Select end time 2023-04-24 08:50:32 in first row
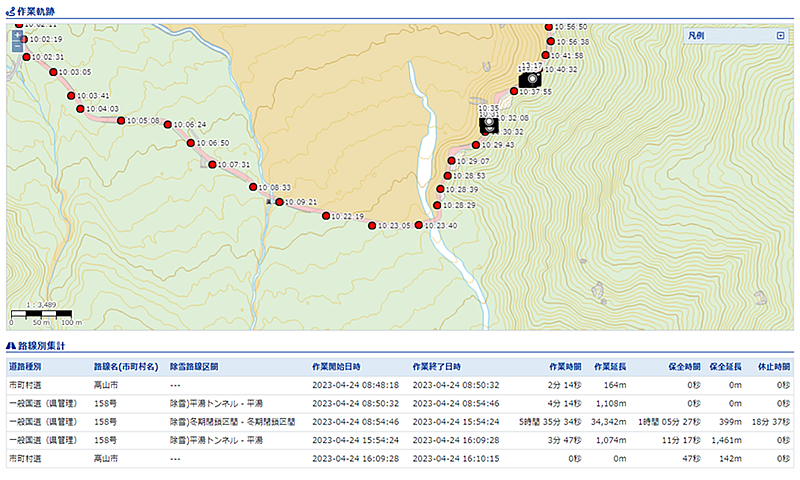 456,385
